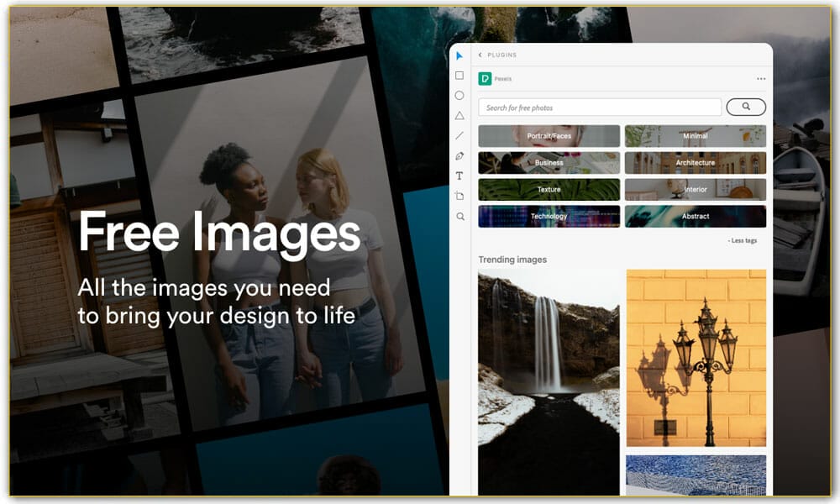Select the Ellipse tool
This screenshot has width=840, height=504.
tap(459, 96)
